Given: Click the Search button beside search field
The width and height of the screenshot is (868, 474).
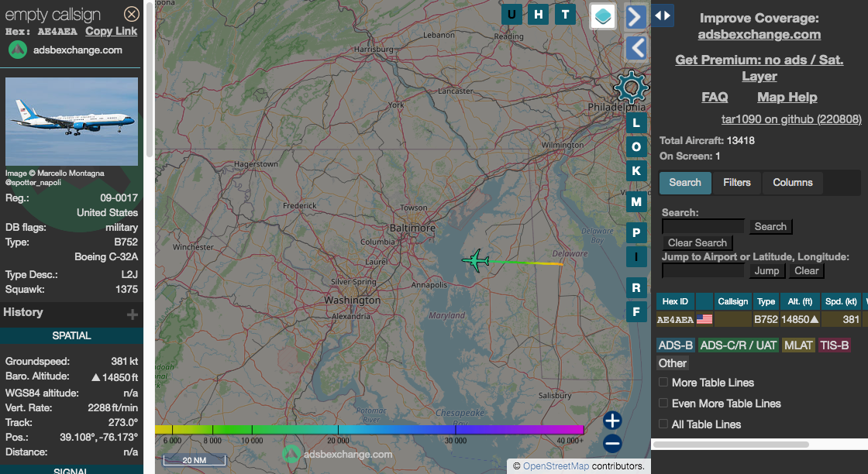Looking at the screenshot, I should tap(770, 226).
